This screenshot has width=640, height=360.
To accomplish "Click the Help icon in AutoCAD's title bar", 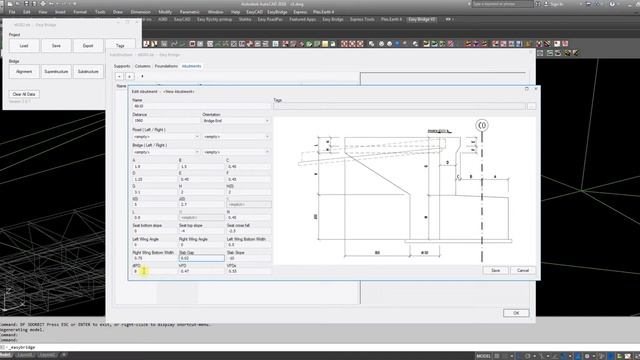I will pos(612,4).
